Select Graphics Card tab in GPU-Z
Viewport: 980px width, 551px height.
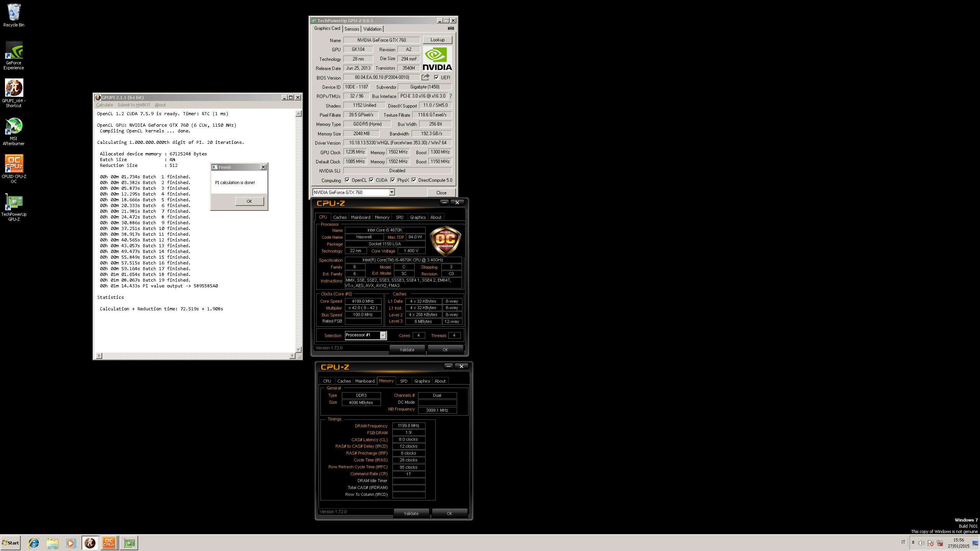(327, 28)
